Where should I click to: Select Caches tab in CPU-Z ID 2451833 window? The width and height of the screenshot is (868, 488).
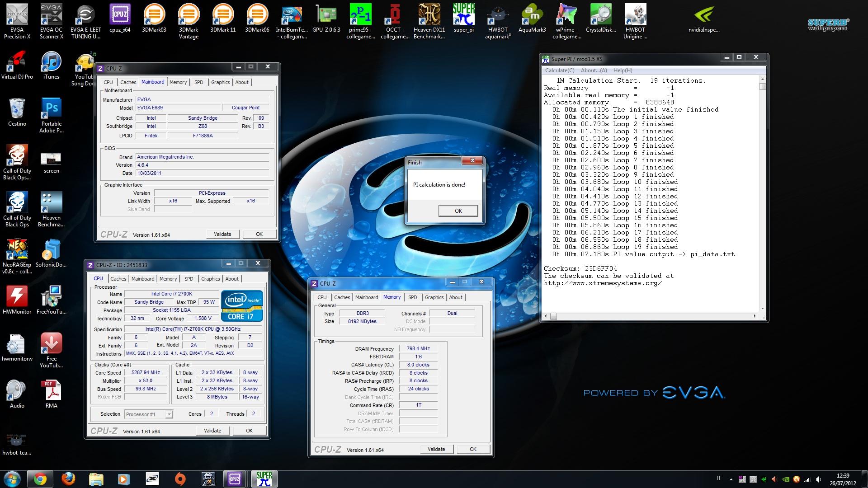tap(118, 279)
